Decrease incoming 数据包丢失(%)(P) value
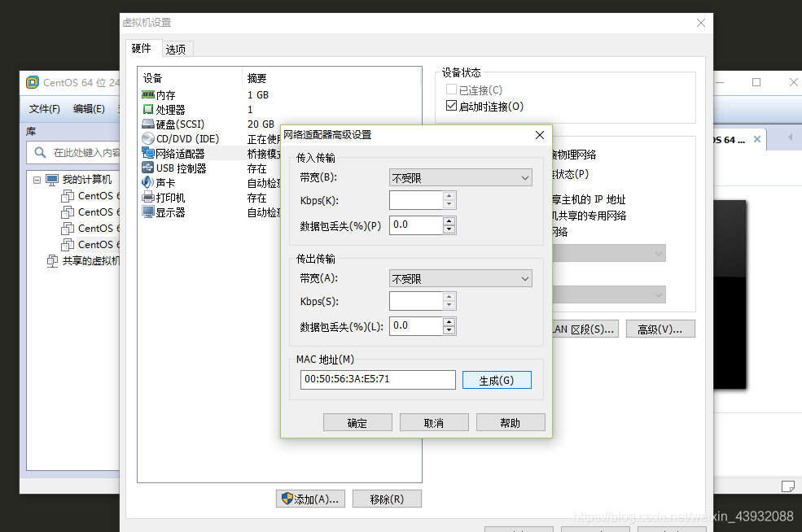The image size is (802, 532). pyautogui.click(x=449, y=229)
